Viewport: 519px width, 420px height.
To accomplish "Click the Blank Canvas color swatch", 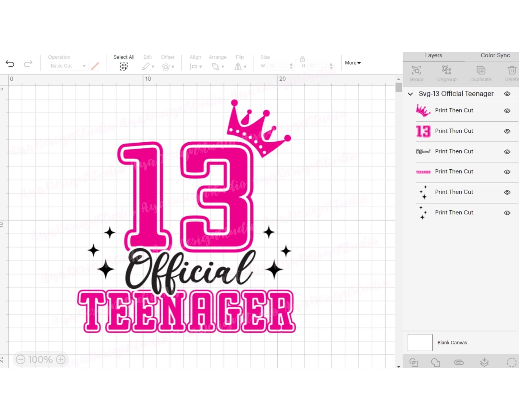I will point(420,342).
